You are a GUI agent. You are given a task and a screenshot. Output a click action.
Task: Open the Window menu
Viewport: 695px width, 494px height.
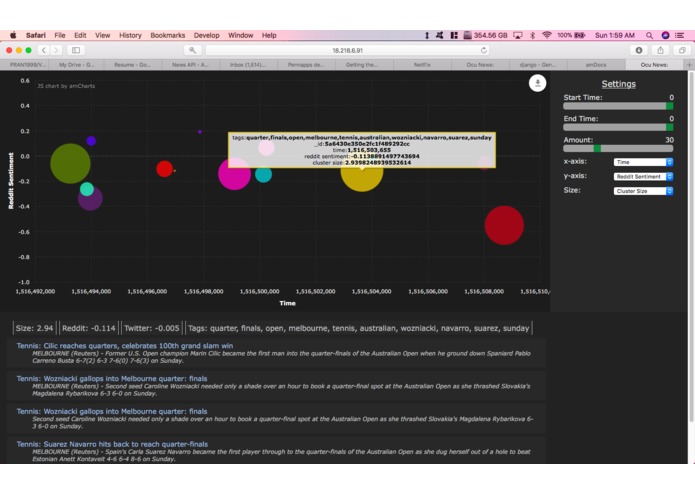pyautogui.click(x=241, y=35)
